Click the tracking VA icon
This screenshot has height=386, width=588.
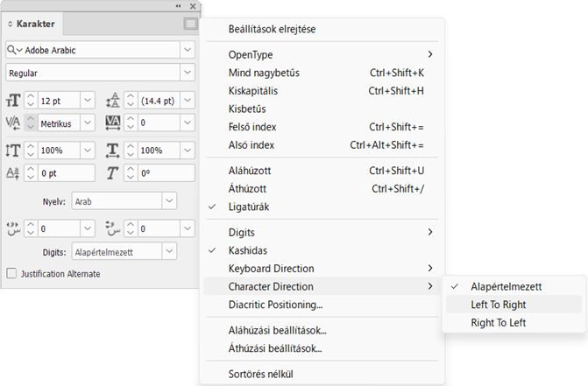click(x=113, y=123)
